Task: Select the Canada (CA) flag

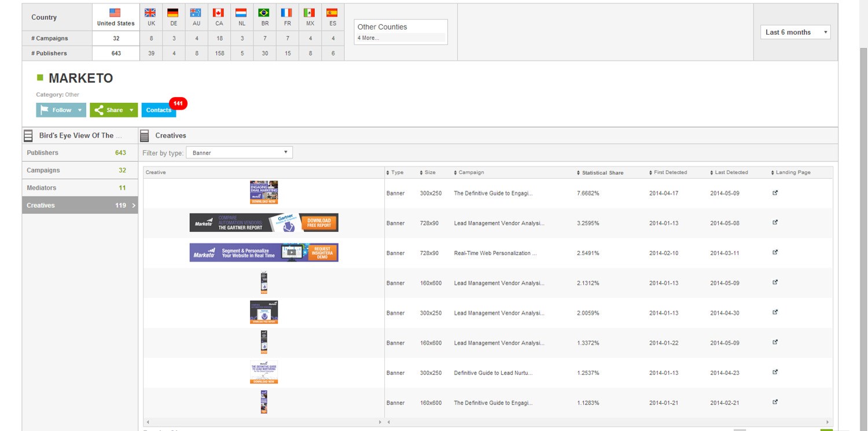Action: pyautogui.click(x=219, y=12)
